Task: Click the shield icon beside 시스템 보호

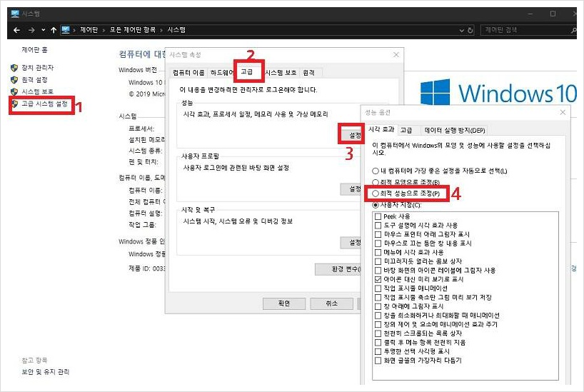Action: (x=14, y=91)
